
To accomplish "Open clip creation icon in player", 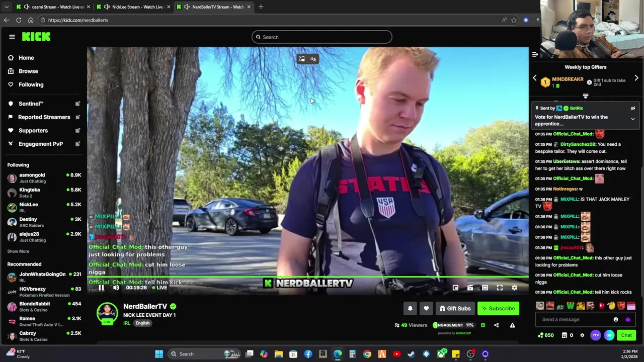I will tap(470, 288).
